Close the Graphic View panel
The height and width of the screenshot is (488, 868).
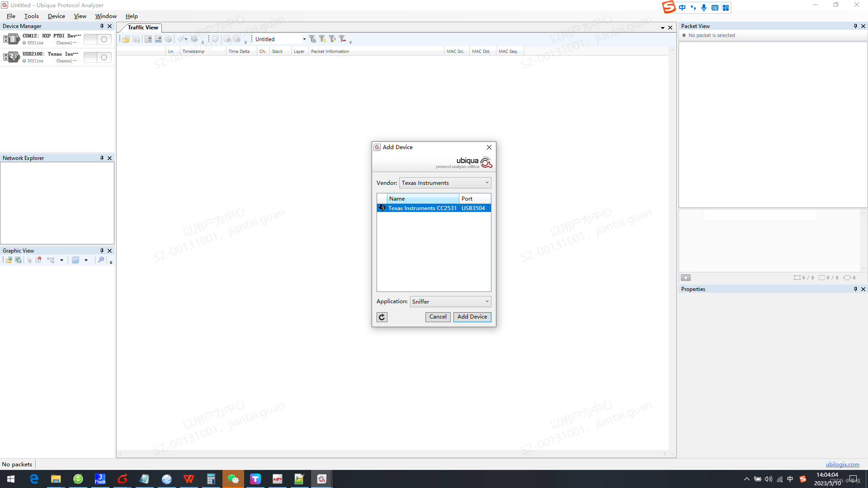[x=109, y=251]
